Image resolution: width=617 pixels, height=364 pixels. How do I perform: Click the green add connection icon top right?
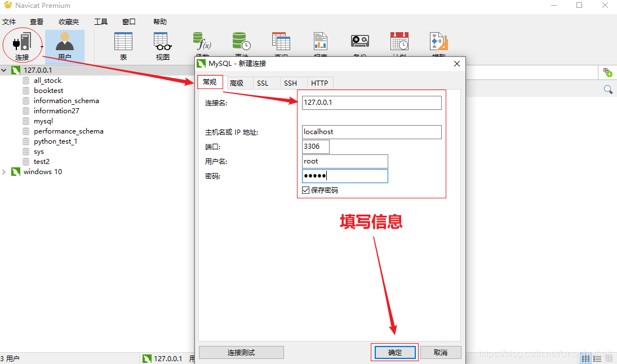[608, 72]
